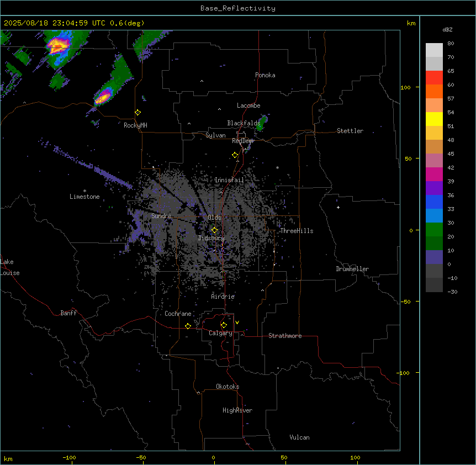Click the -30 value in the dBZ legend
This screenshot has height=465, width=476.
point(452,292)
